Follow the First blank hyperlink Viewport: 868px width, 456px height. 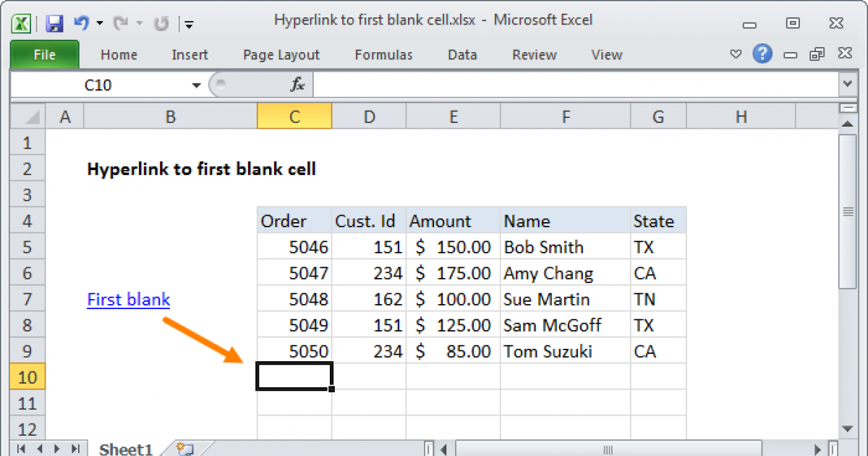pos(128,299)
